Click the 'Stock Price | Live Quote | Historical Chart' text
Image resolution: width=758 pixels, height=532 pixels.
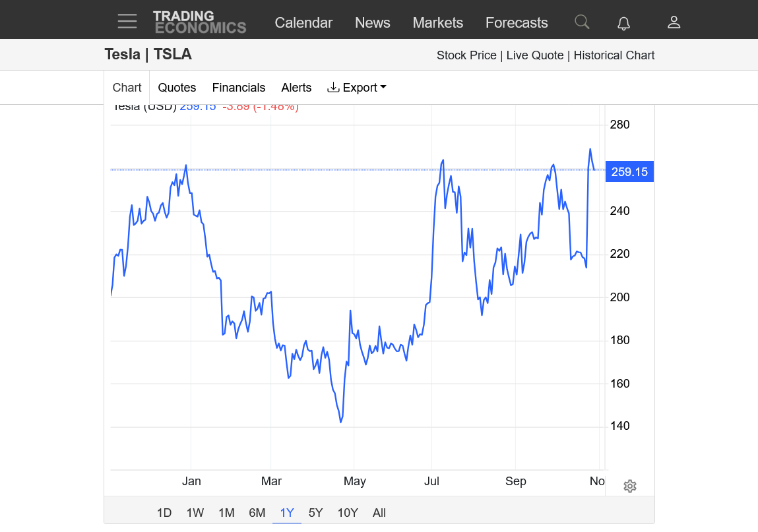546,55
